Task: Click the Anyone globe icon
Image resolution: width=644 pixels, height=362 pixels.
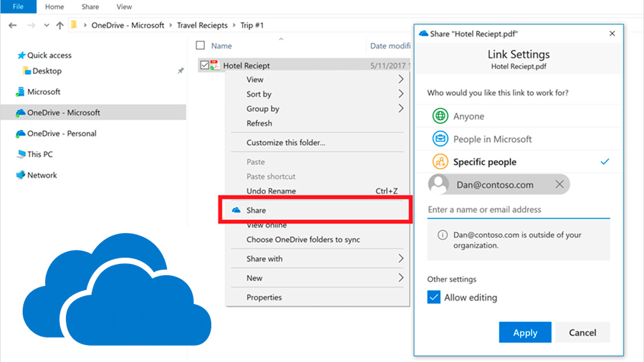Action: click(x=440, y=116)
